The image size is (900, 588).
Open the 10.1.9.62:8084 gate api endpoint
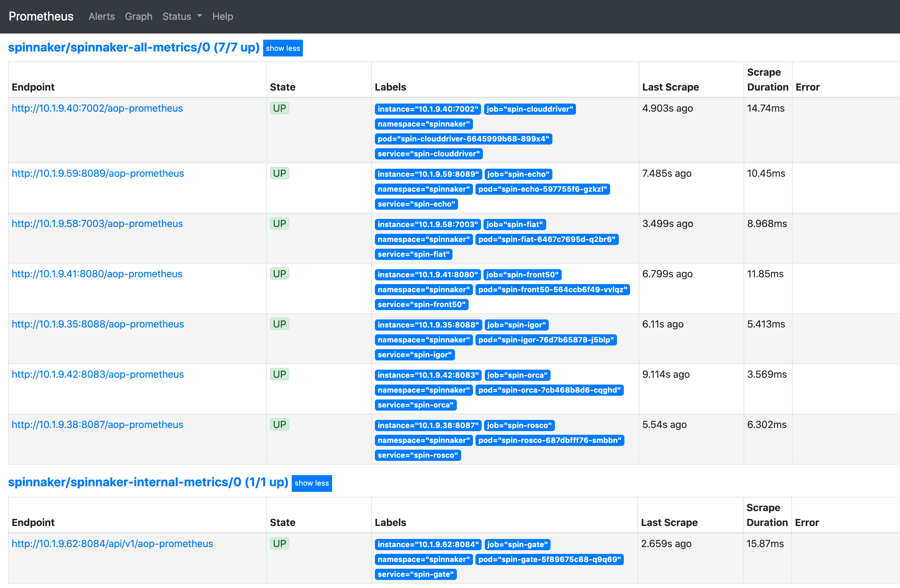(112, 544)
